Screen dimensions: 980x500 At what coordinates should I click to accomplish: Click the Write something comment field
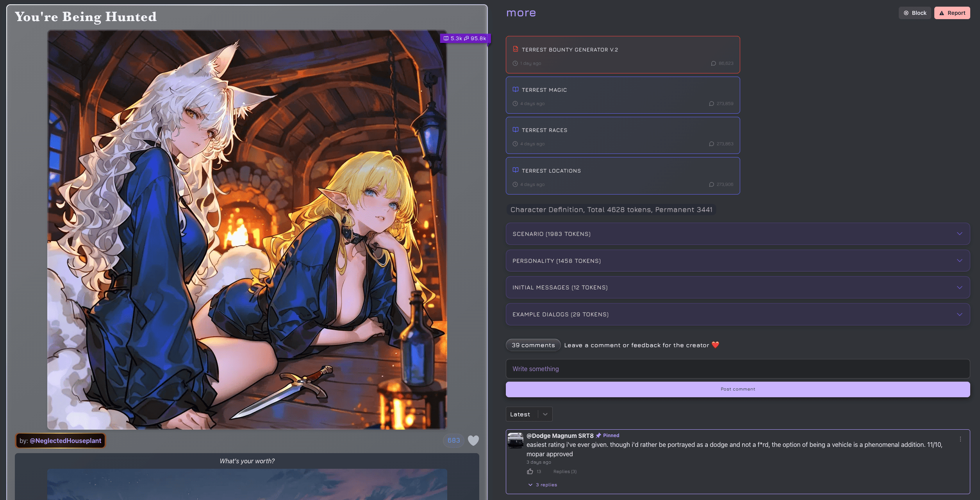pos(737,369)
